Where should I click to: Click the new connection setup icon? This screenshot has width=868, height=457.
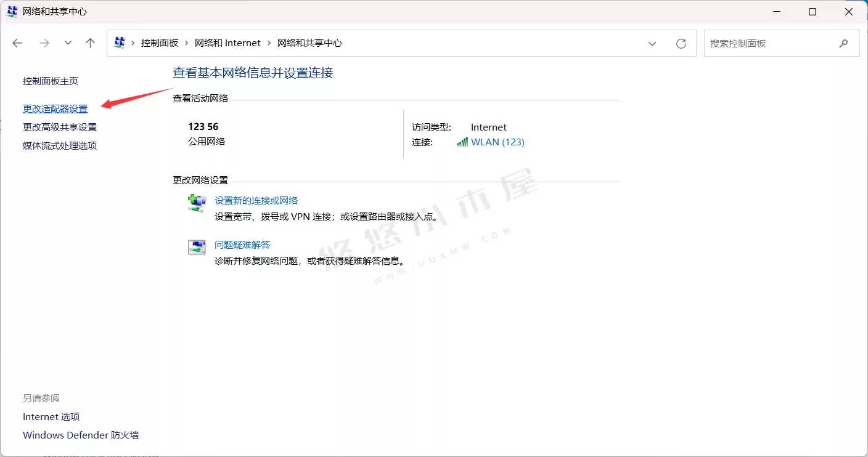click(197, 203)
